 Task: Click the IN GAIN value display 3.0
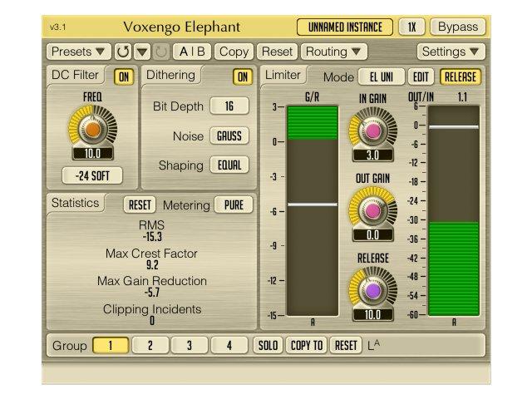click(372, 155)
